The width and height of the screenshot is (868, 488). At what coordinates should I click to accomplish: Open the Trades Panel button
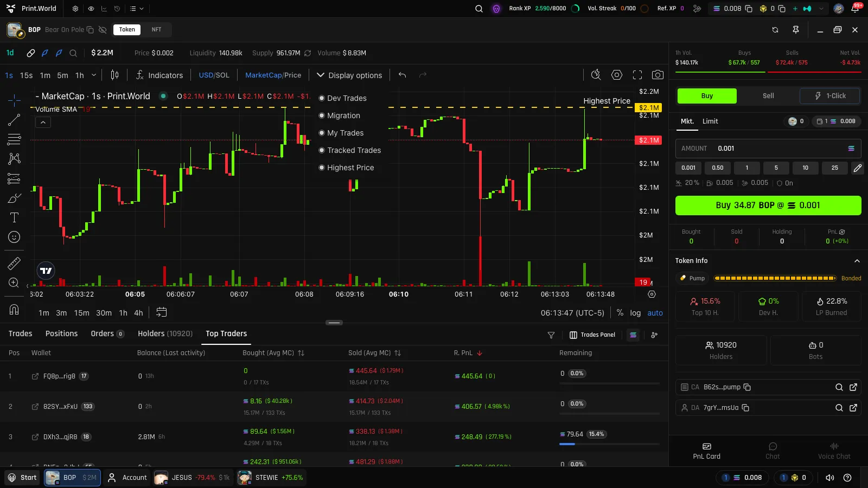click(592, 335)
